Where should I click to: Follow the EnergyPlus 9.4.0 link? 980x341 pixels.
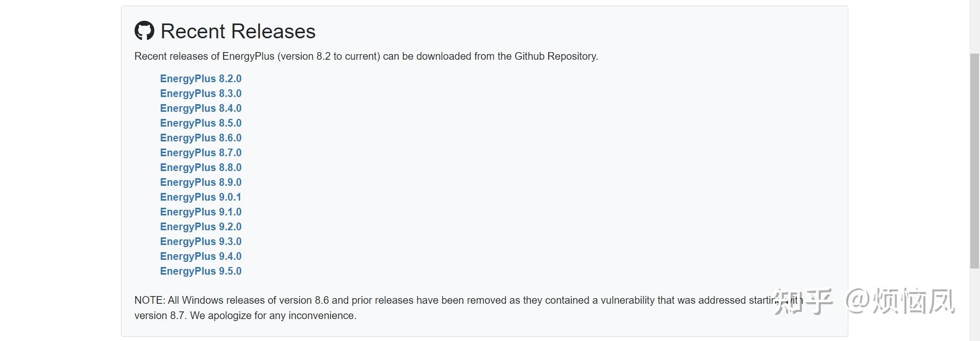click(x=201, y=256)
